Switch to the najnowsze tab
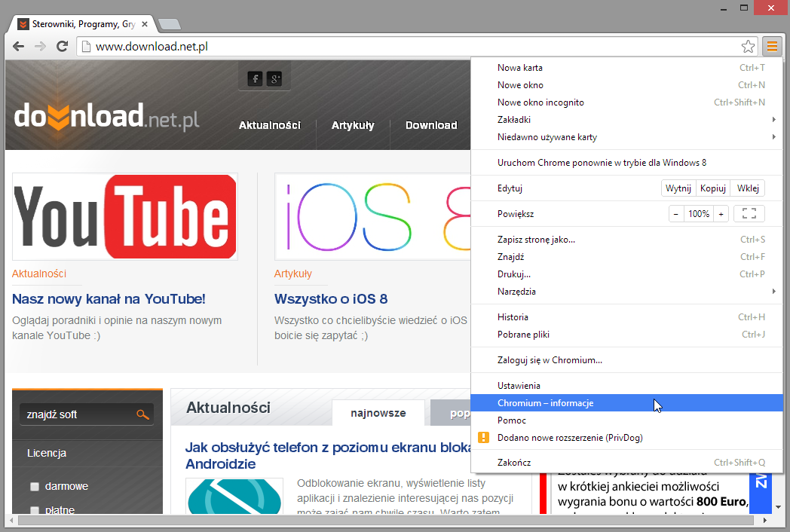 (378, 413)
